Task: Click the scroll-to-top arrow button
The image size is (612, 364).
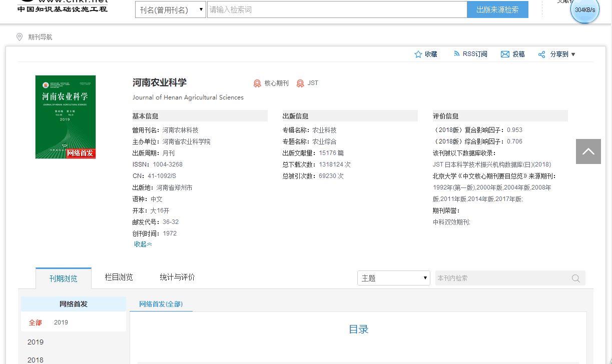Action: [x=588, y=151]
